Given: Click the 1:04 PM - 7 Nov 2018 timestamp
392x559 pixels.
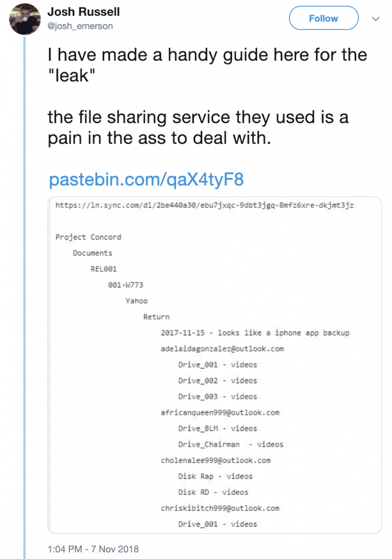Looking at the screenshot, I should (x=93, y=549).
